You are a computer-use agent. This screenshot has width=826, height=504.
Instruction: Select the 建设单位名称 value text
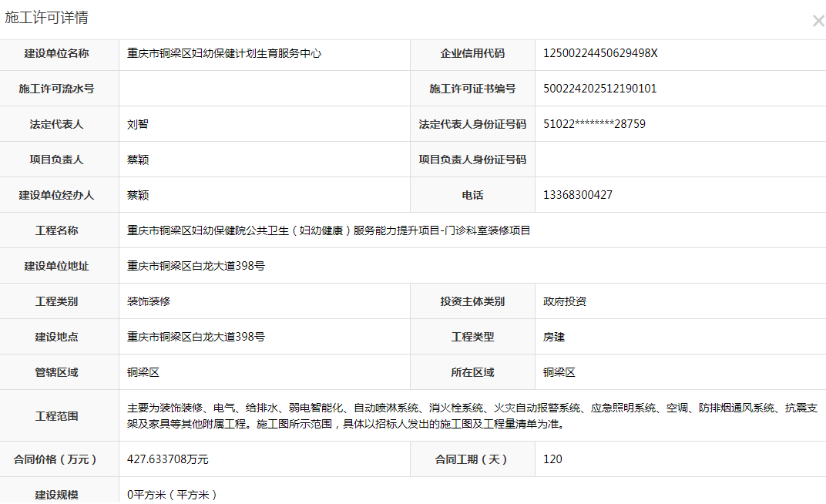(x=224, y=53)
